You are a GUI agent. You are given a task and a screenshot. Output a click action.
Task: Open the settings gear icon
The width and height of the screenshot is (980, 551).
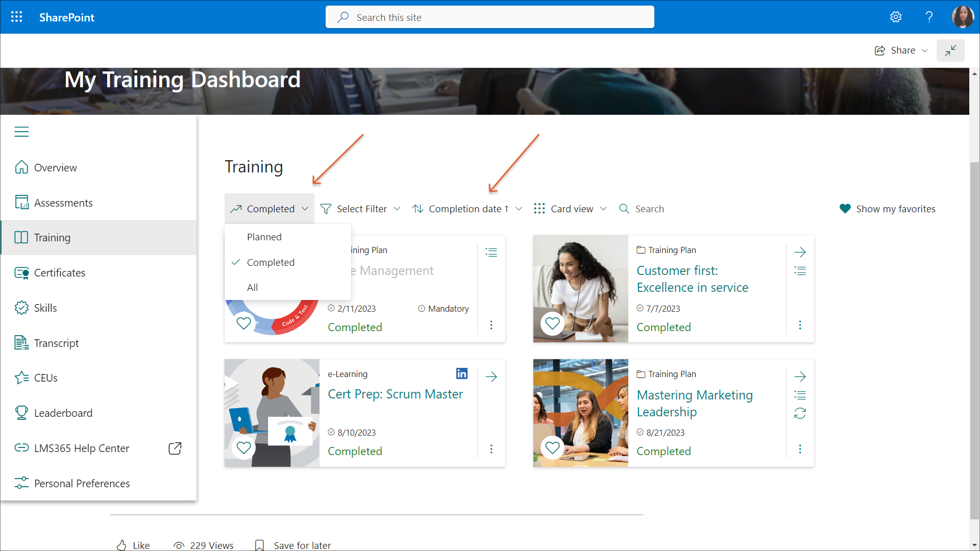(x=896, y=17)
